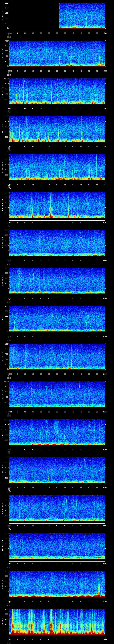The image size is (114, 644).
Task: Click the 45 minute tick under the last spectrogram
Action: (81, 639)
